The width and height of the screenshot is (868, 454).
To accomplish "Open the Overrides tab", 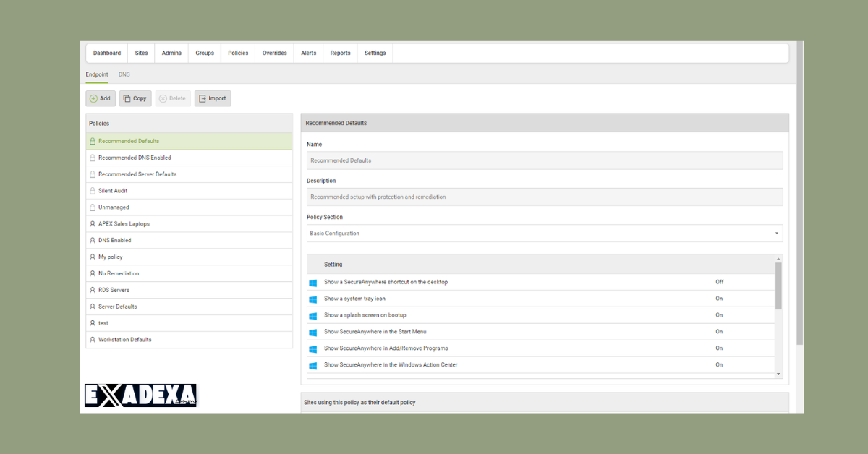I will 273,53.
